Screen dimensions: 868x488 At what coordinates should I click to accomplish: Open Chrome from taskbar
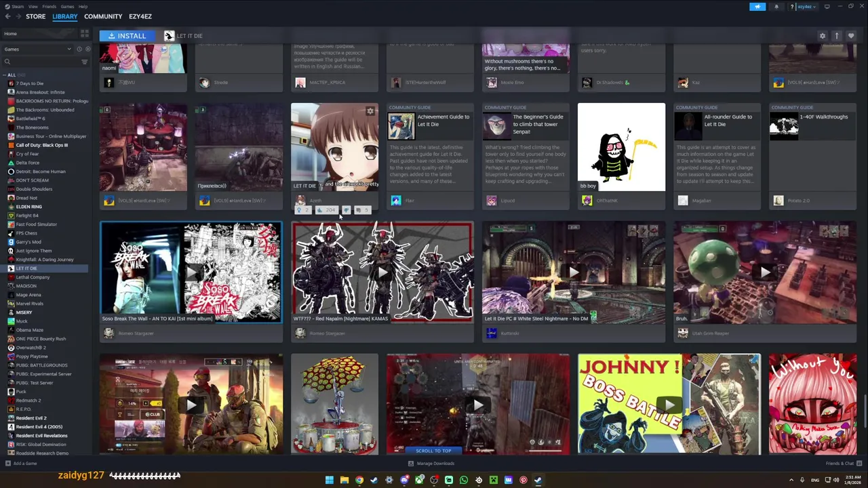(x=359, y=480)
